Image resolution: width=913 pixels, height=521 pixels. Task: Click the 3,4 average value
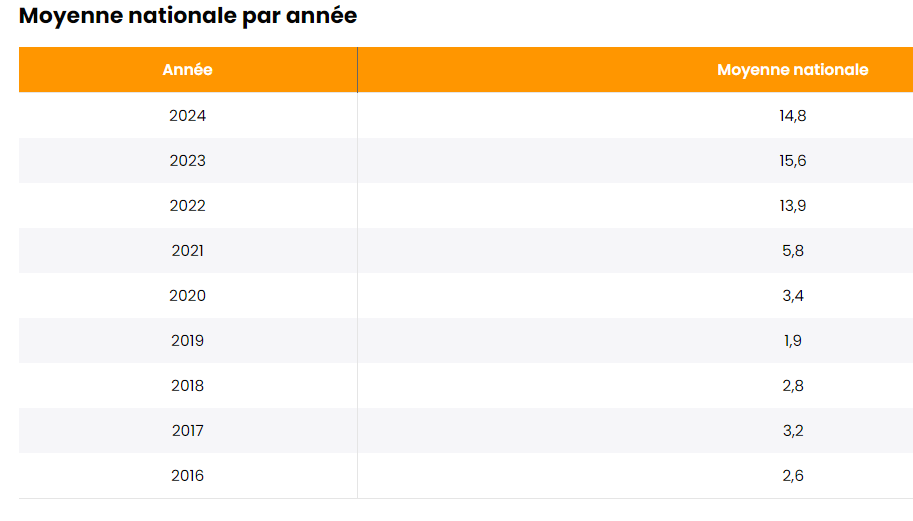tap(792, 296)
